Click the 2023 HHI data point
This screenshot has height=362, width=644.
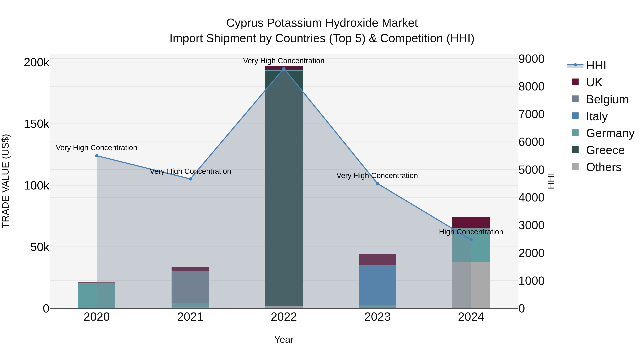tap(377, 184)
